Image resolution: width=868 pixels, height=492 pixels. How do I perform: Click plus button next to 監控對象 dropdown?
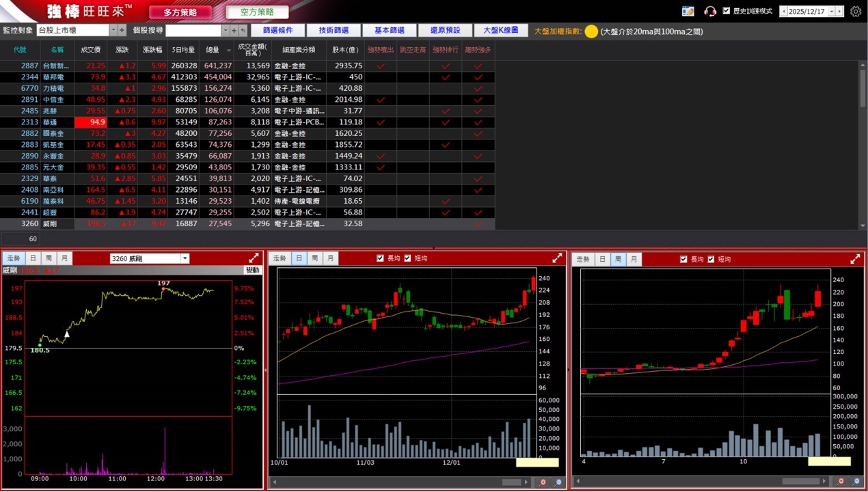click(122, 30)
